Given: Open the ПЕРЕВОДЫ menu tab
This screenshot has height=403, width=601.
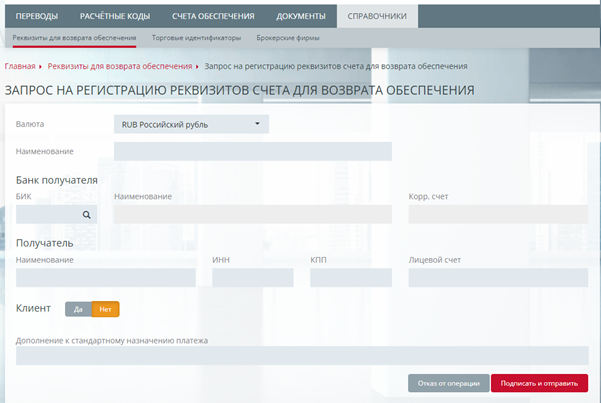Looking at the screenshot, I should [x=37, y=16].
